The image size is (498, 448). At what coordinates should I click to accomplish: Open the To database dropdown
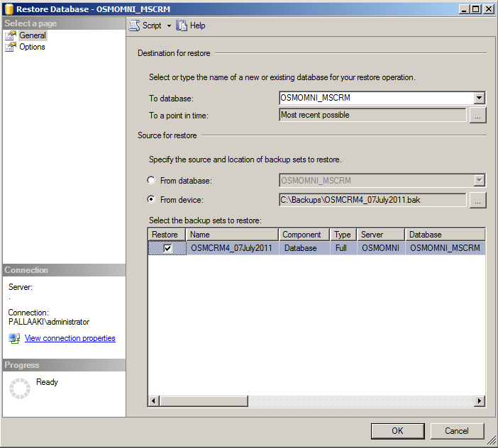coord(480,99)
